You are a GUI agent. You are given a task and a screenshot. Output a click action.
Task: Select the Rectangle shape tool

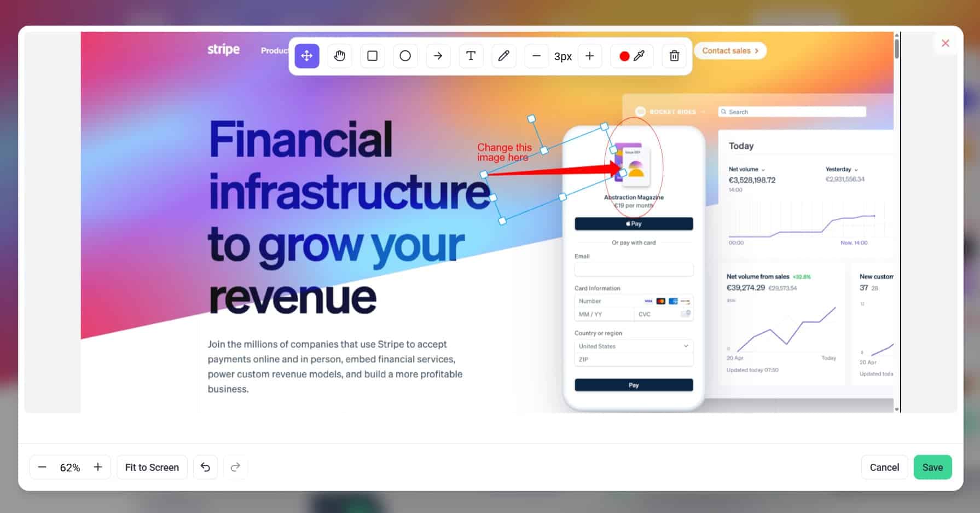pos(373,56)
